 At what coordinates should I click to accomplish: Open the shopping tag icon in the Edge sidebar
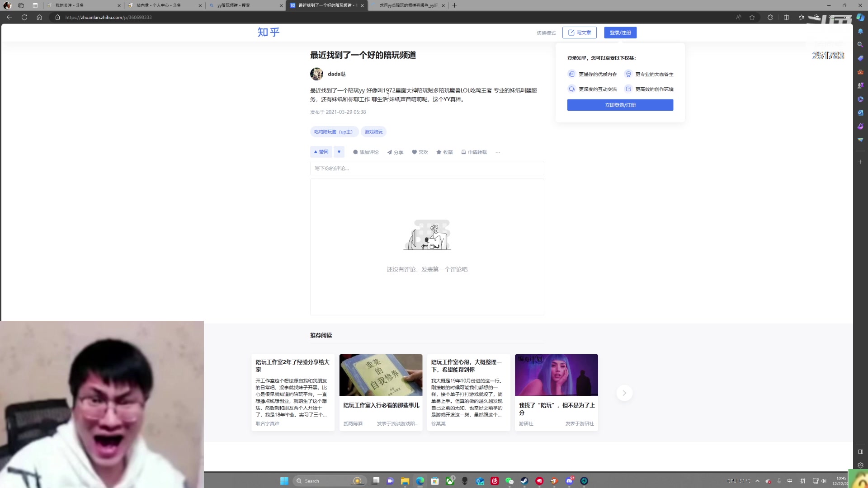861,57
